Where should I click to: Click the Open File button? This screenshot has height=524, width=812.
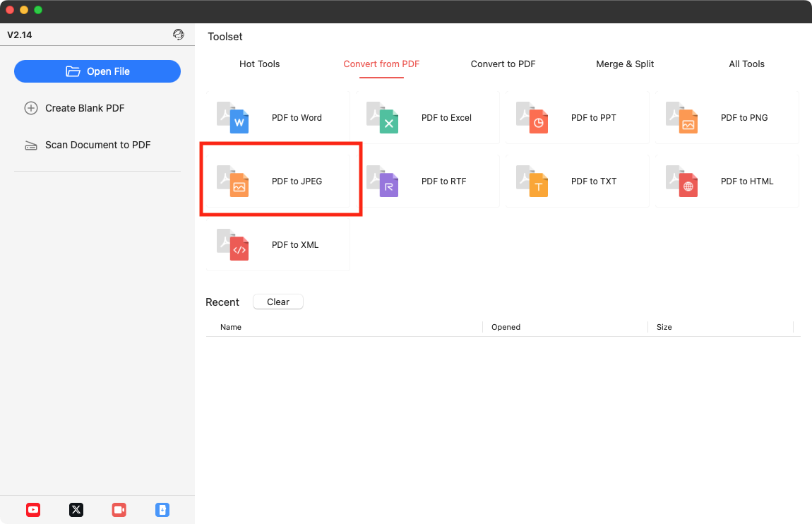pos(97,71)
